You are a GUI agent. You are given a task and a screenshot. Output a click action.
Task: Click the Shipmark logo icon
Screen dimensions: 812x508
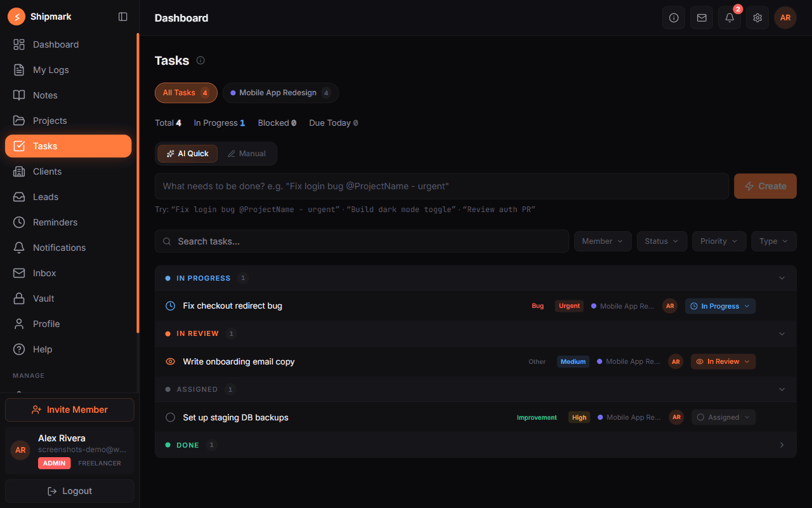16,17
